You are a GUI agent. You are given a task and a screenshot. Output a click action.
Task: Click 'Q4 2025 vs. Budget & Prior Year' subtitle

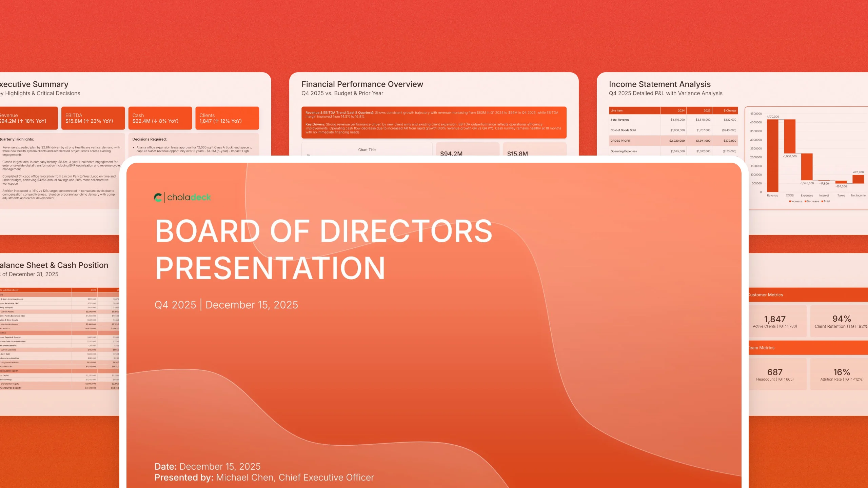pyautogui.click(x=342, y=93)
